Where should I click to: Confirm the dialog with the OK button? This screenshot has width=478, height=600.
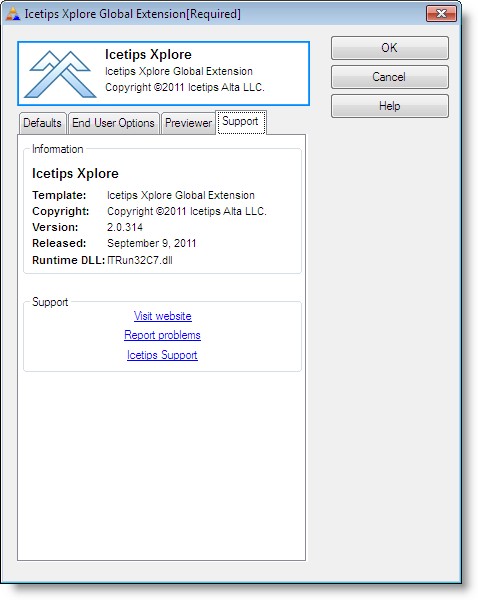[390, 48]
